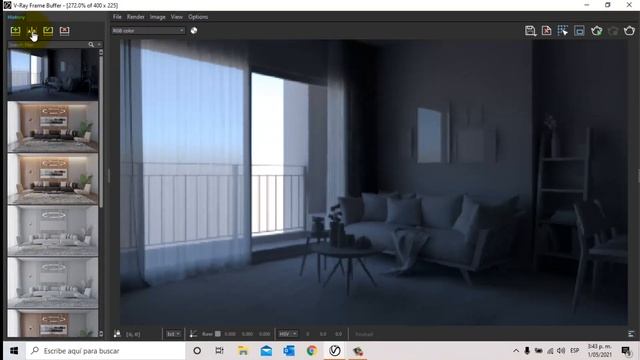This screenshot has width=640, height=360.
Task: Open the File menu
Action: pos(117,17)
